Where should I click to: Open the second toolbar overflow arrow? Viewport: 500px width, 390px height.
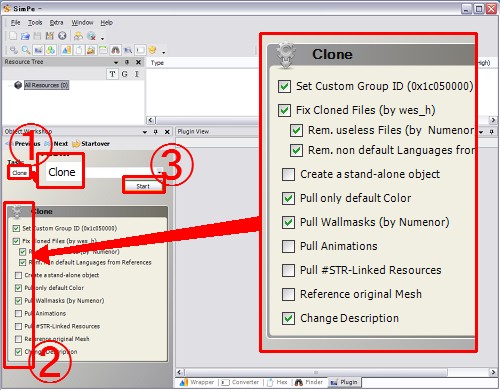[164, 52]
